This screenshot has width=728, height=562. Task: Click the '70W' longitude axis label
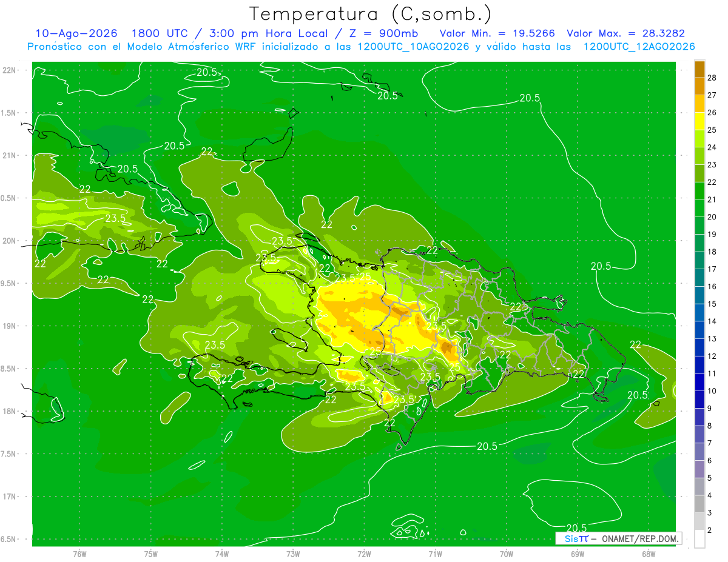point(506,554)
